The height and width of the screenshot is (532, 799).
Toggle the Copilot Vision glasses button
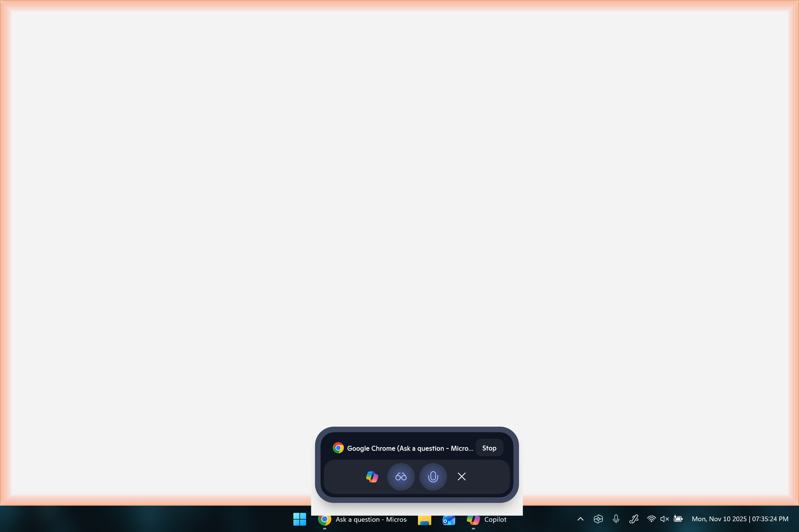(401, 477)
